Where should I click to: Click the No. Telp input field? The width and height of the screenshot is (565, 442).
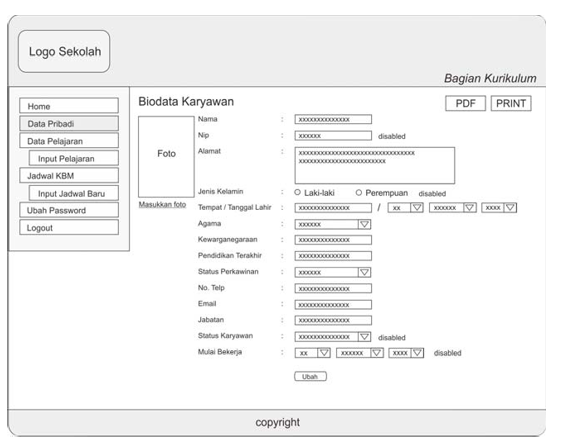tap(333, 288)
